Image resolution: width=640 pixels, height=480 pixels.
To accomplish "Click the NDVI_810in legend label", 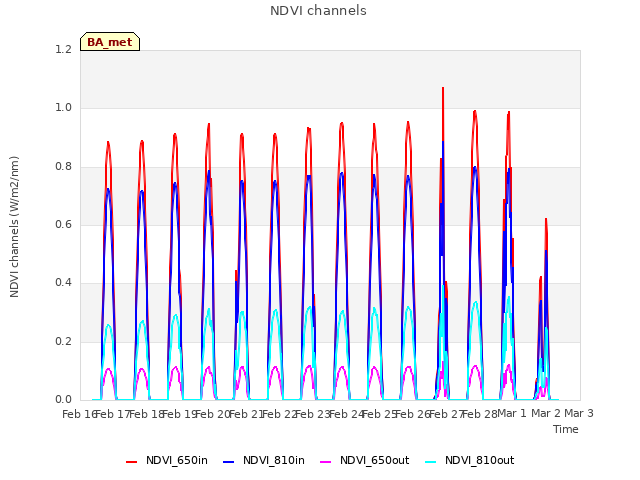I will 273,460.
